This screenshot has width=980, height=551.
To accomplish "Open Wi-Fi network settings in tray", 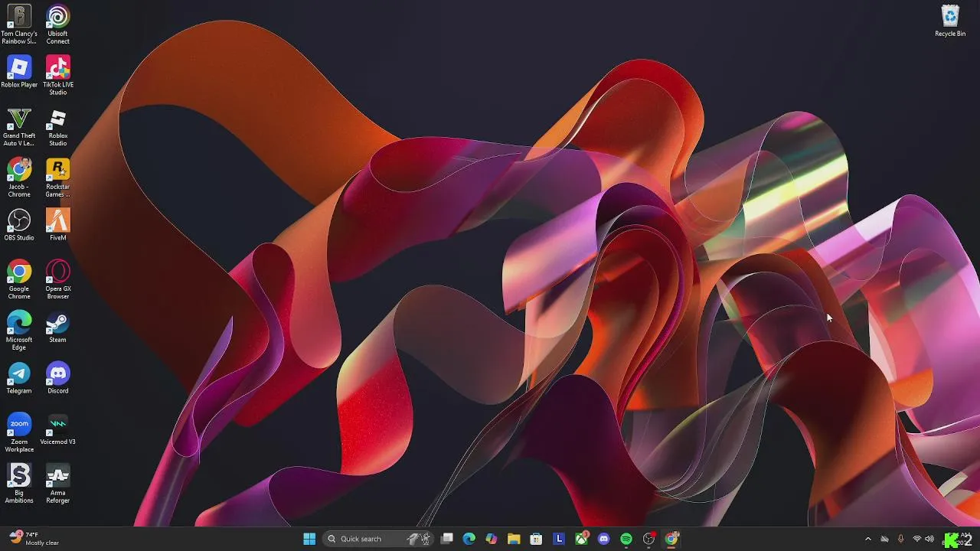I will pos(917,539).
